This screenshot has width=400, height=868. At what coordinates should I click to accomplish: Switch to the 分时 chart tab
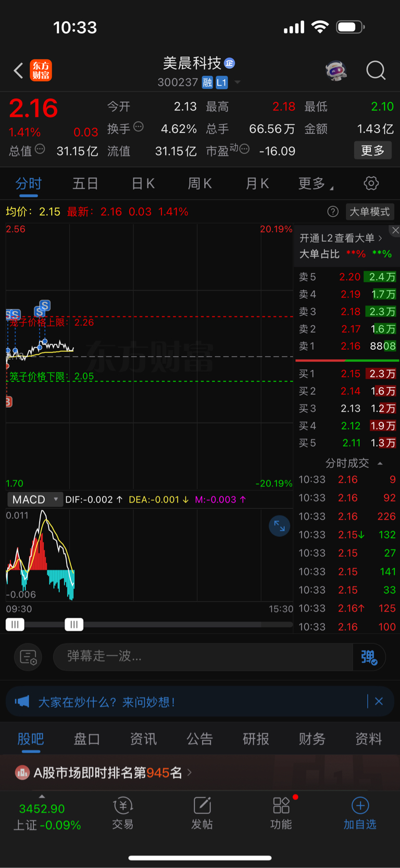coord(29,184)
